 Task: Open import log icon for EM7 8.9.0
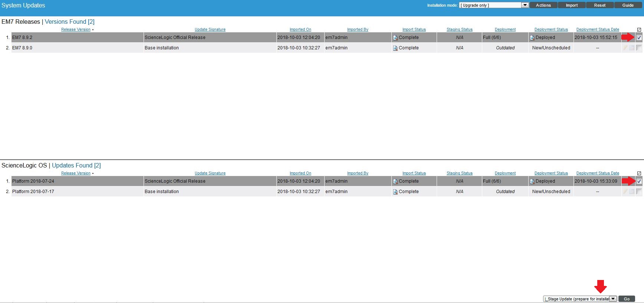pos(395,48)
